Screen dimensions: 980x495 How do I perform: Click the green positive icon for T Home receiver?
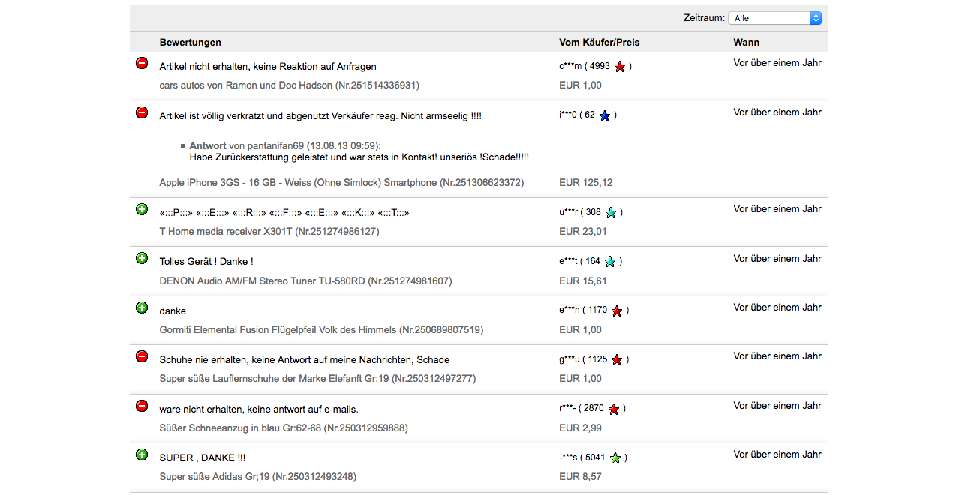[142, 209]
